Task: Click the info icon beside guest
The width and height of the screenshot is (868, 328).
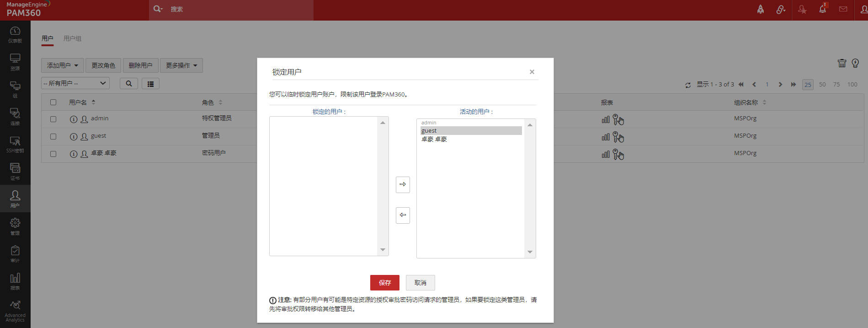Action: [x=73, y=137]
